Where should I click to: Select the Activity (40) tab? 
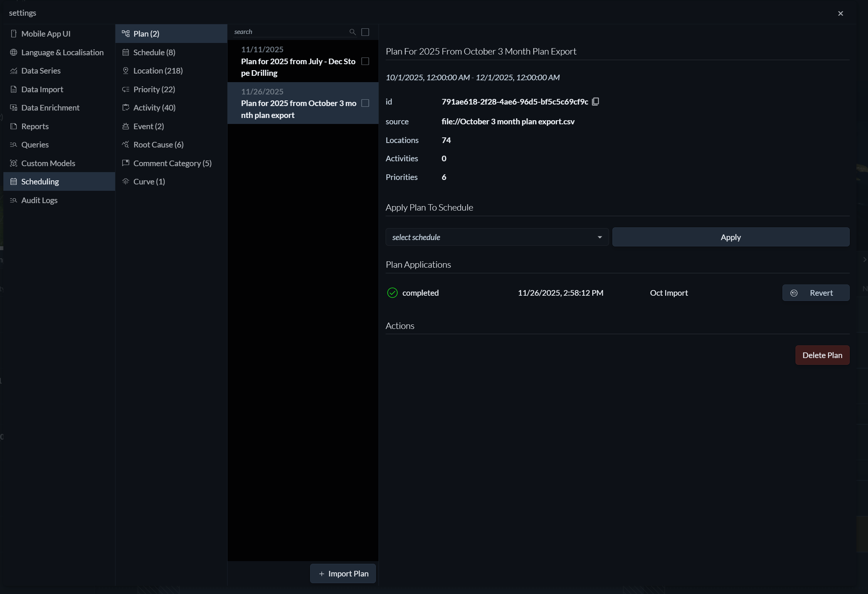point(171,108)
